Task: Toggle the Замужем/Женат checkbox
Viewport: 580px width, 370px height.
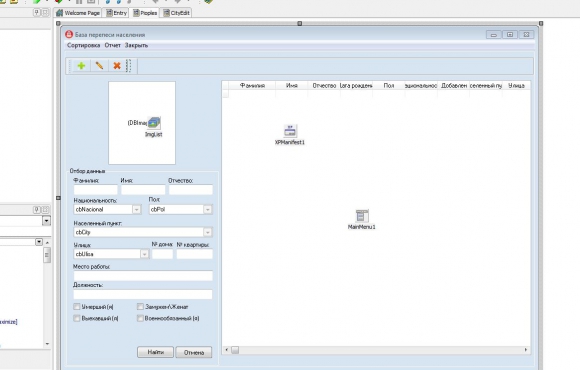Action: coord(140,307)
